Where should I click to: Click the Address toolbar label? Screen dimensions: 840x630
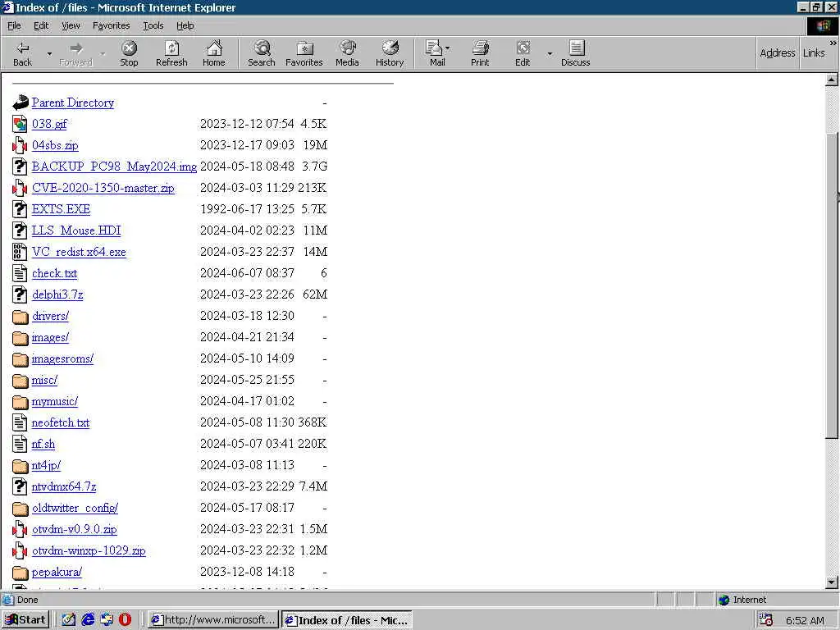click(x=778, y=53)
